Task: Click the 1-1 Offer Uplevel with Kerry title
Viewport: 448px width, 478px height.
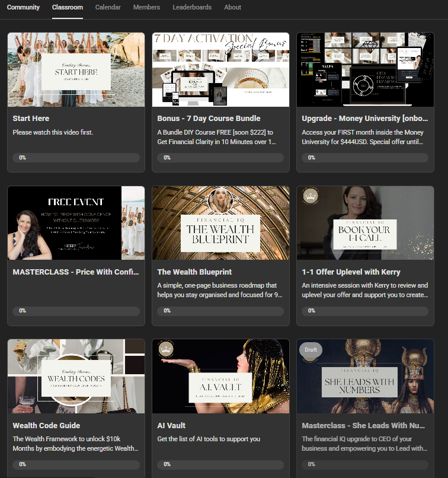Action: click(x=351, y=272)
